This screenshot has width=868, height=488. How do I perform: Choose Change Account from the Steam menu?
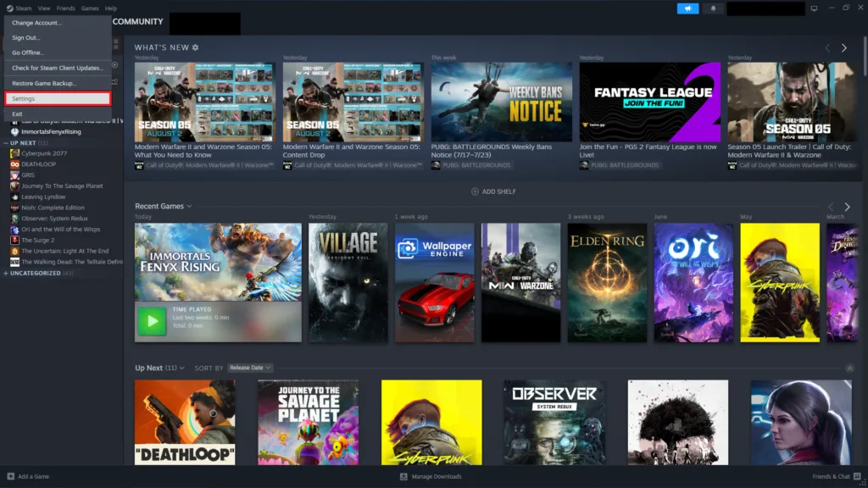[x=58, y=23]
